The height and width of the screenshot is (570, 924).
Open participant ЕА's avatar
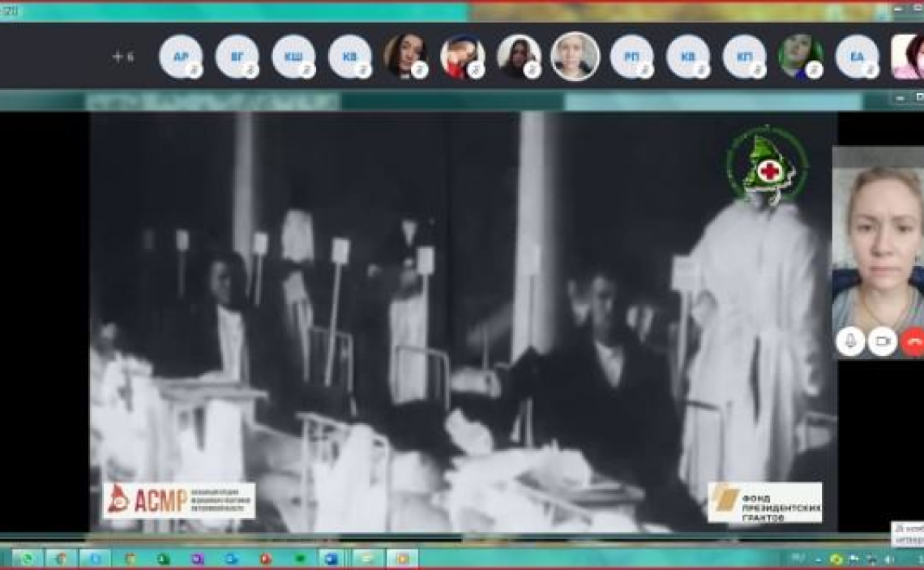[x=857, y=57]
